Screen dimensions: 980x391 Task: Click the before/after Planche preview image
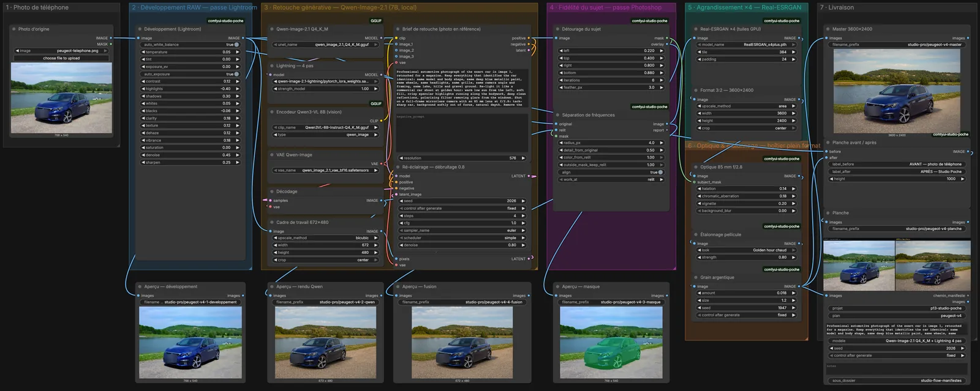pos(897,266)
